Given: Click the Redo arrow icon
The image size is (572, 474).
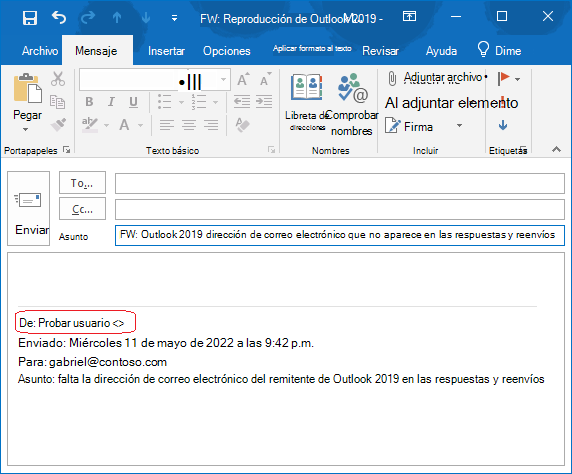Looking at the screenshot, I should [x=88, y=17].
